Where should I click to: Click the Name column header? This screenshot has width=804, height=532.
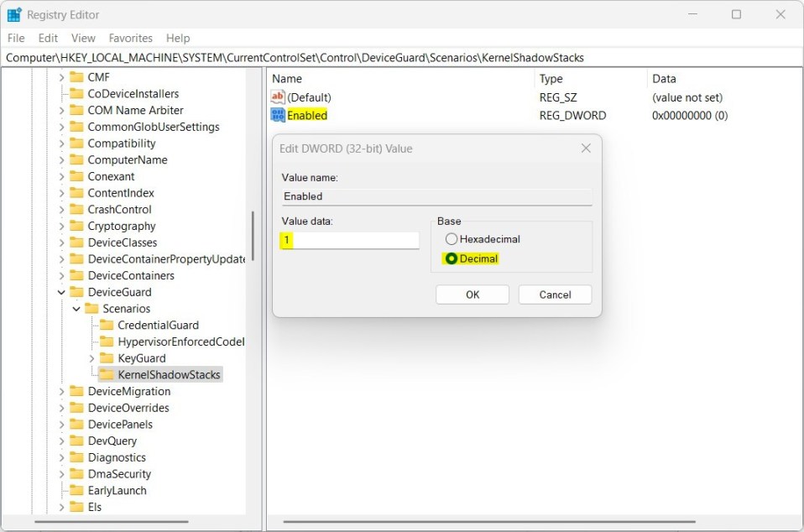point(400,78)
